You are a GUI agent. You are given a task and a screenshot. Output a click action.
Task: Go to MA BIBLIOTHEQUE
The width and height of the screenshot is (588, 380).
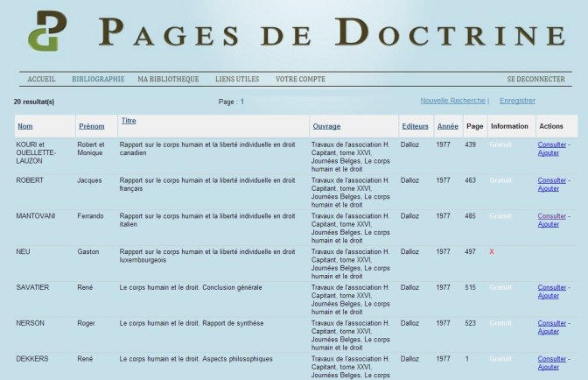tap(168, 79)
